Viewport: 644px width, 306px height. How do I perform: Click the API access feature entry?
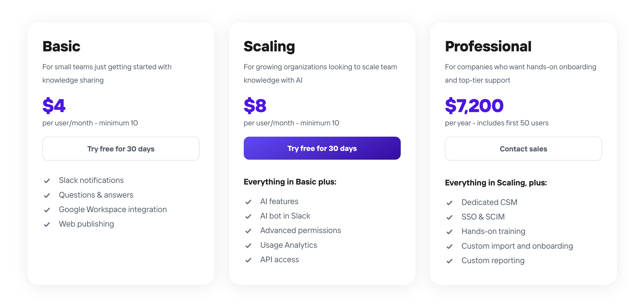pos(279,260)
